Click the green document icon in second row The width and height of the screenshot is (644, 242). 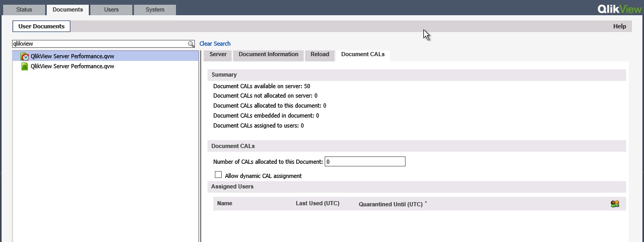(24, 67)
